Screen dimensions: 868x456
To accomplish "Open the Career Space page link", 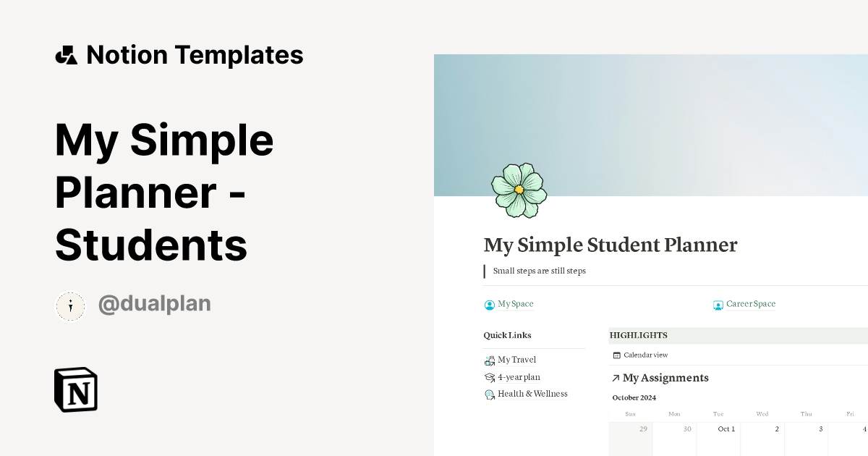I will click(x=750, y=304).
